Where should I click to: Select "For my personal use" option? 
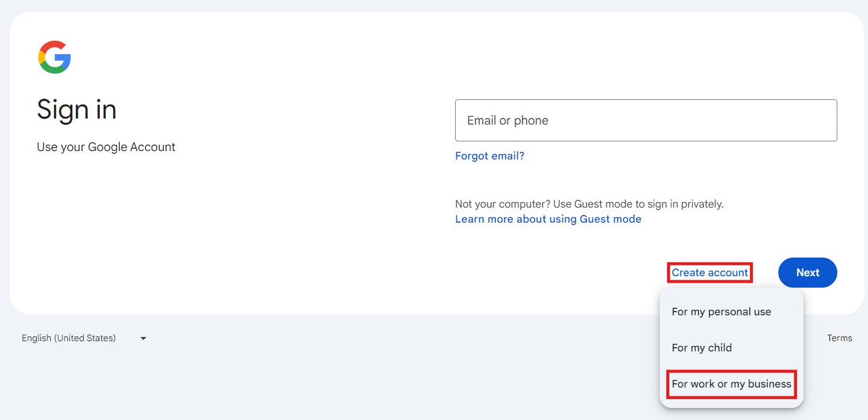point(721,312)
